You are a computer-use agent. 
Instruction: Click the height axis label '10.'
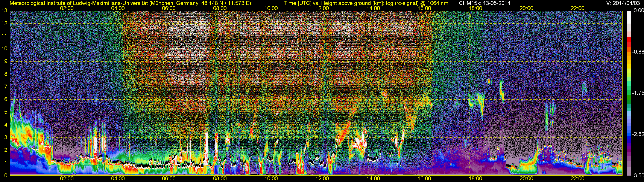[x=5, y=49]
